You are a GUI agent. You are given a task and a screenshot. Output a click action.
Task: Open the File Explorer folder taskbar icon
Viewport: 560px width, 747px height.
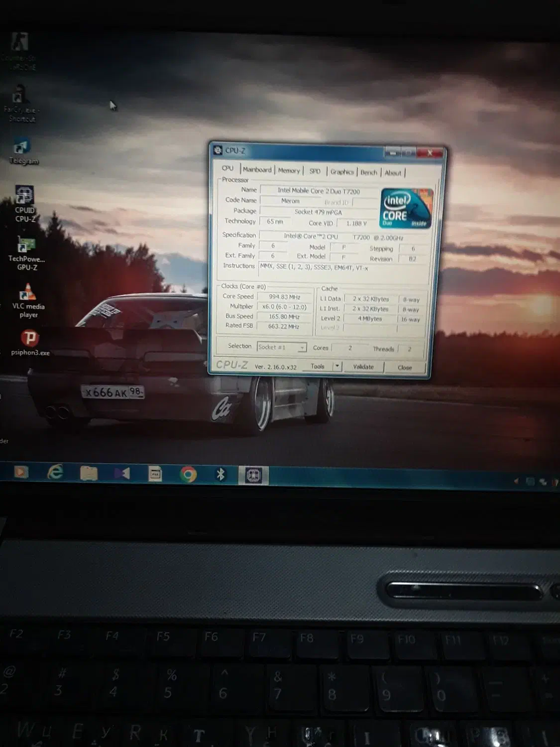coord(89,473)
